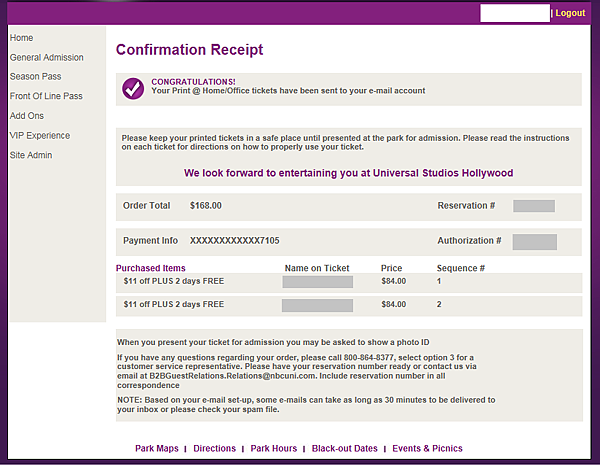Click the Logout link
This screenshot has width=600, height=469.
tap(570, 13)
